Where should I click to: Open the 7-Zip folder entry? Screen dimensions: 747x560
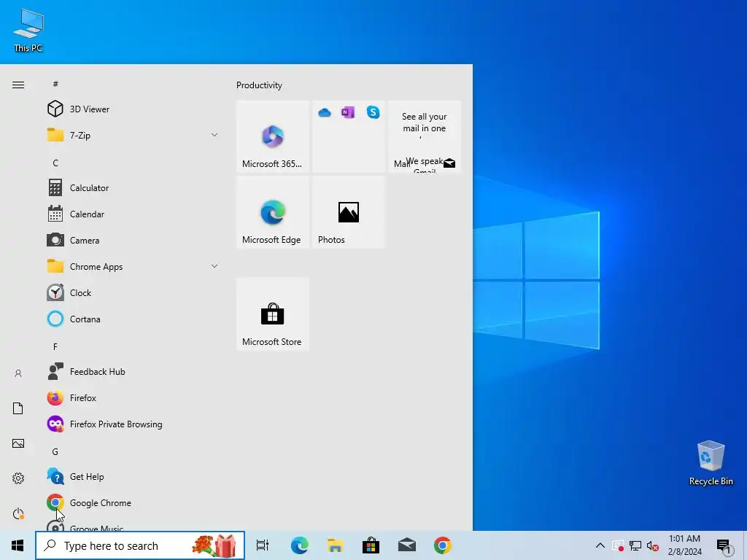[x=133, y=135]
